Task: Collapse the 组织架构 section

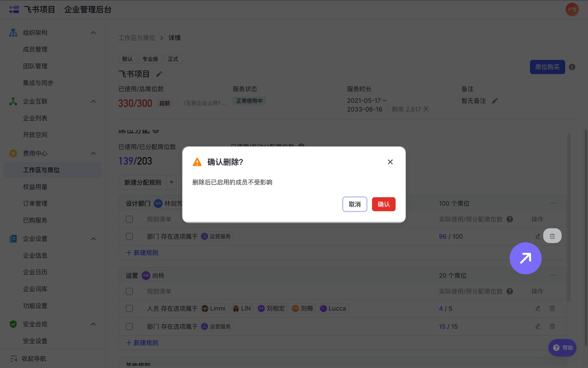Action: coord(93,33)
